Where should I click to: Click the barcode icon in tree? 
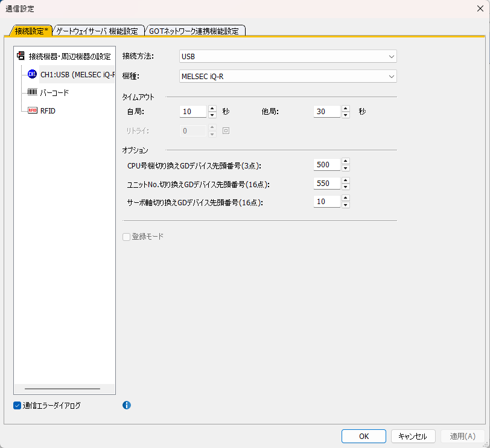coord(32,92)
